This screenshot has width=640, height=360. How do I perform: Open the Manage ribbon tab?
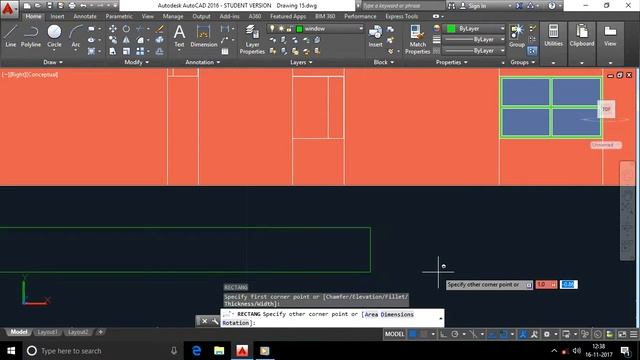(173, 16)
